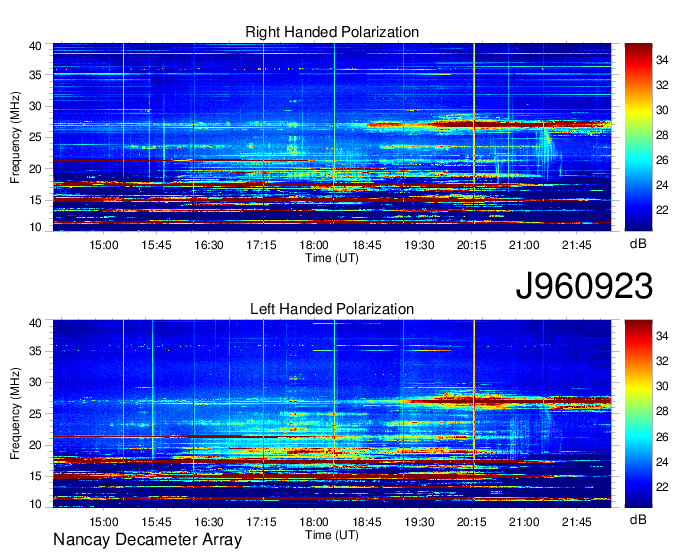This screenshot has width=680, height=552.
Task: Click the "Right Handed Polarization" plot title
Action: pyautogui.click(x=332, y=32)
